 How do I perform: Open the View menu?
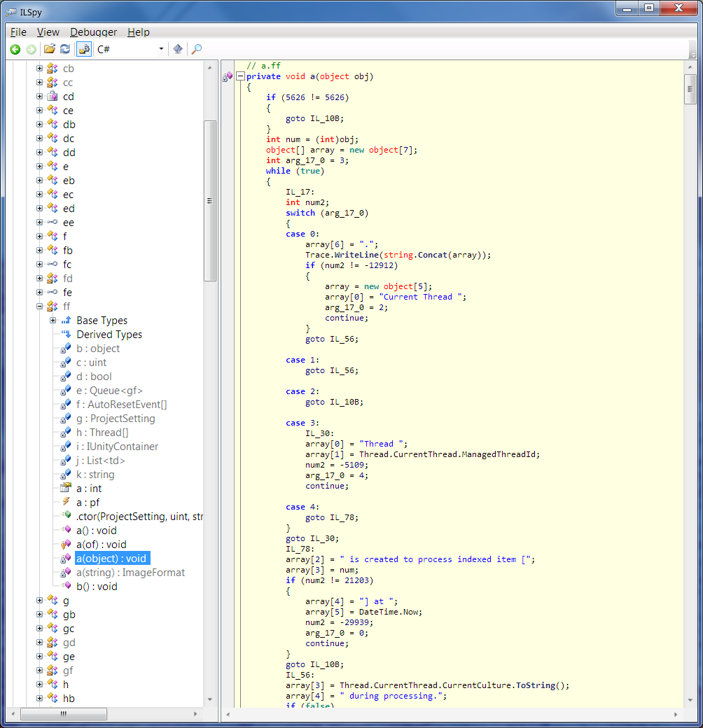pos(48,32)
